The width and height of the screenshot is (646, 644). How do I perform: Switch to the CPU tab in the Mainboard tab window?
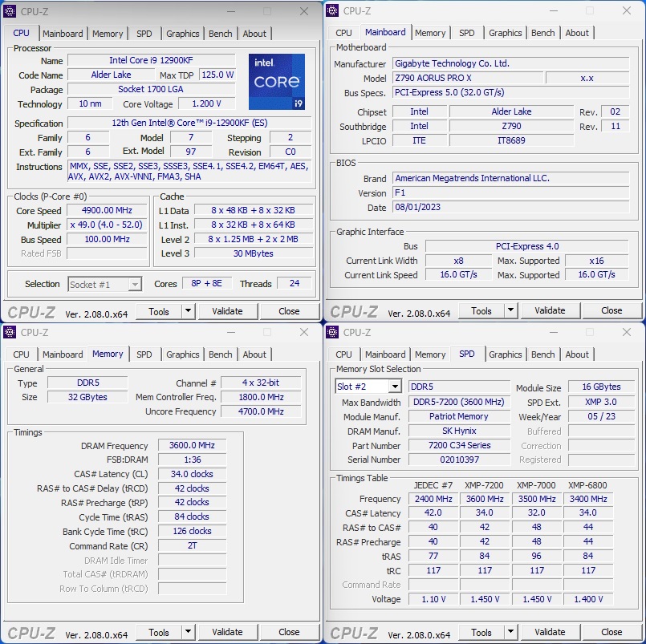click(343, 33)
